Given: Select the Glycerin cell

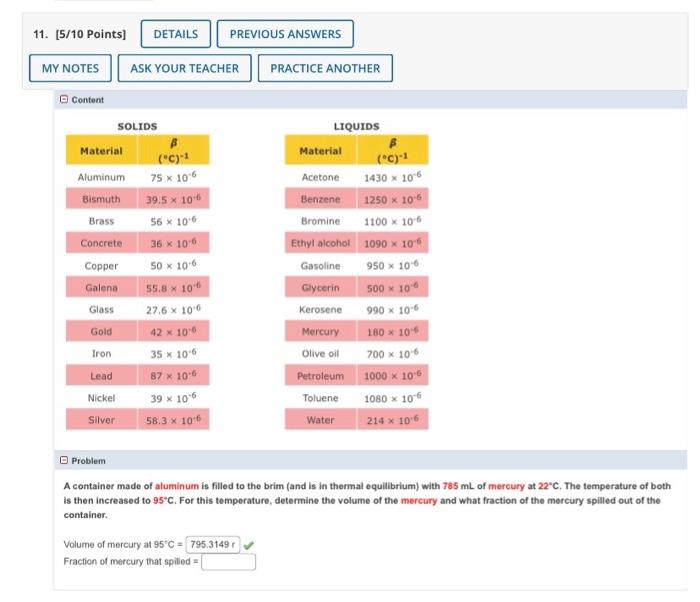Looking at the screenshot, I should [321, 288].
